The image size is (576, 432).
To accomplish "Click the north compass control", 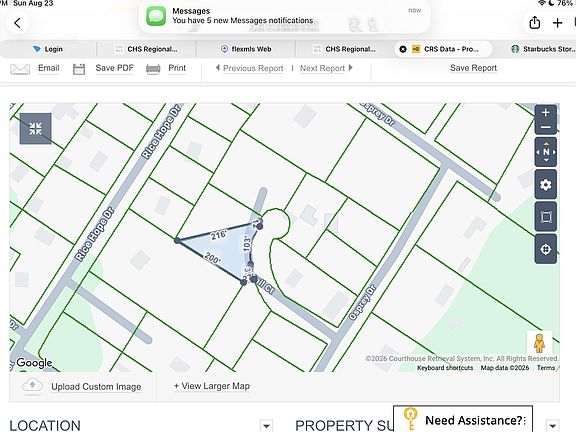I will [x=546, y=152].
